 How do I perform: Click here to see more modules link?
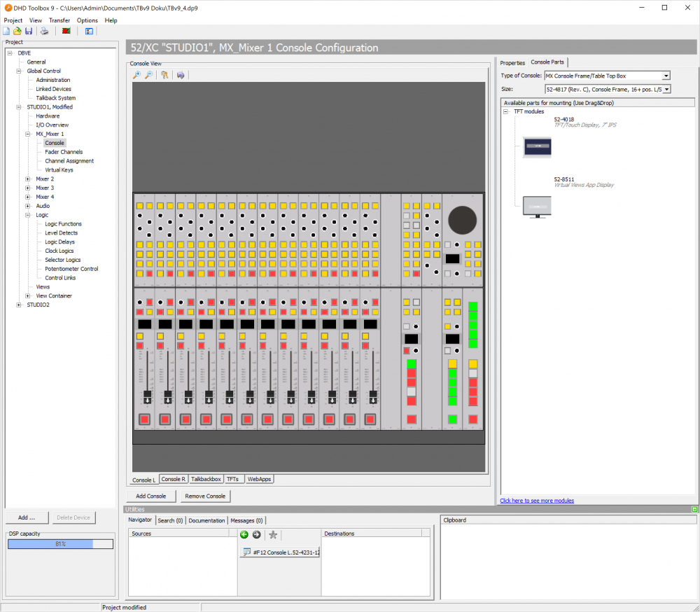pyautogui.click(x=536, y=501)
